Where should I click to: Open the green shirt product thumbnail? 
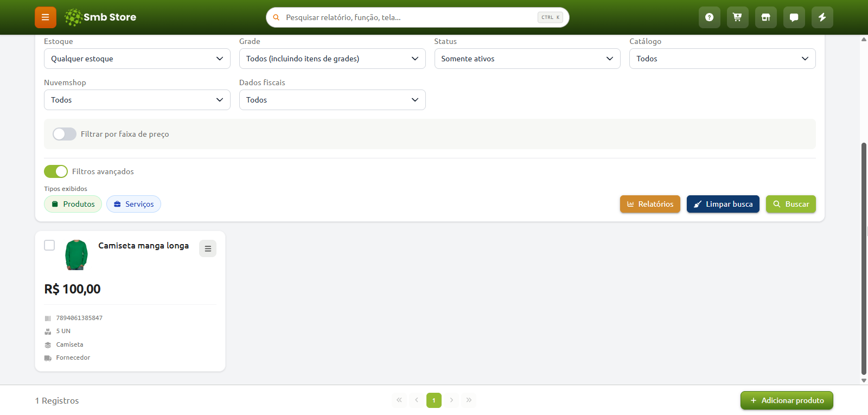(76, 255)
